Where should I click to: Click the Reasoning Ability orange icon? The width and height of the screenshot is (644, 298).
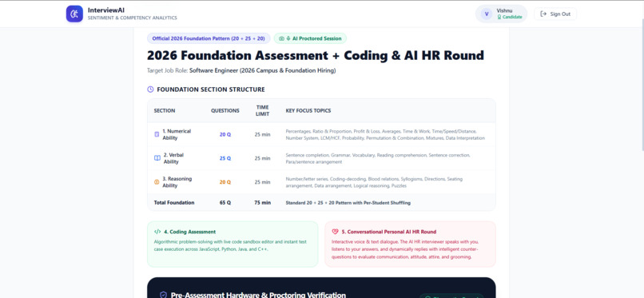pyautogui.click(x=157, y=182)
